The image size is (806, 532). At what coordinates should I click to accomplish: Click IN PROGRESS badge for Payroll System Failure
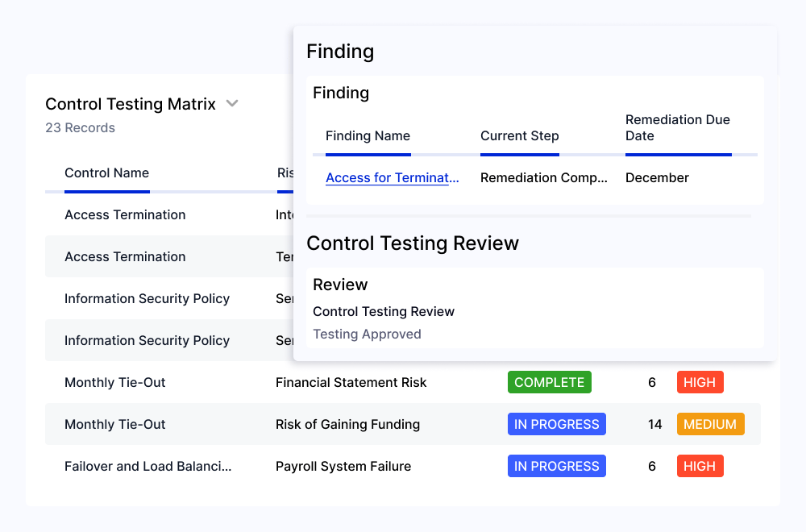click(x=557, y=466)
